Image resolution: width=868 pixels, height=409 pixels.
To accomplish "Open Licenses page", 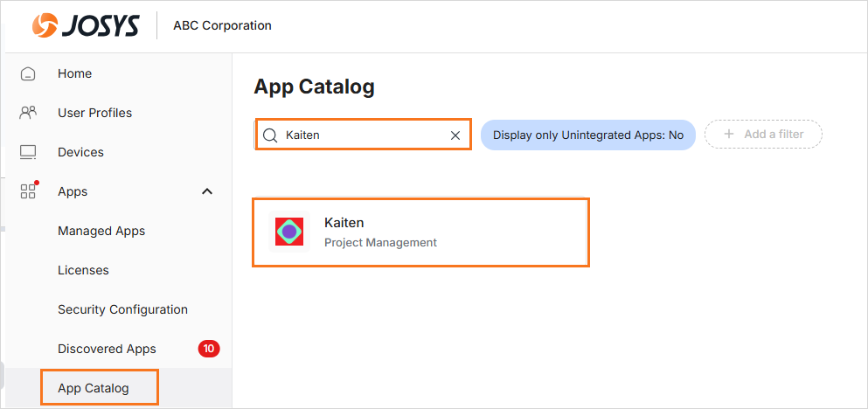I will pyautogui.click(x=83, y=270).
